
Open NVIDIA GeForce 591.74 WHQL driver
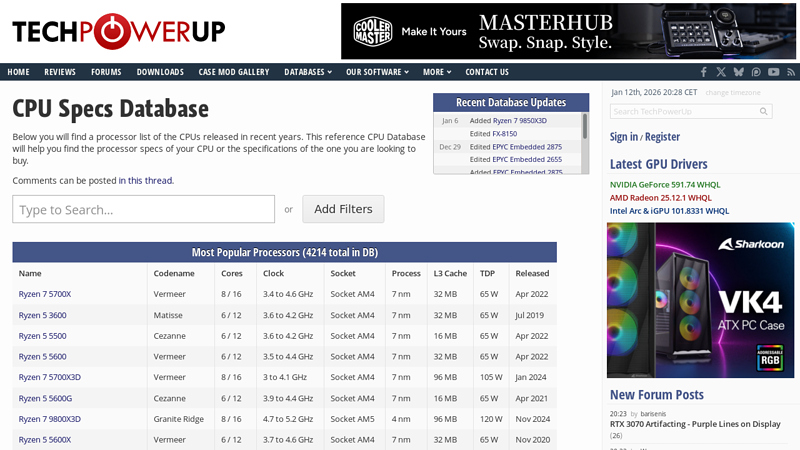[665, 185]
